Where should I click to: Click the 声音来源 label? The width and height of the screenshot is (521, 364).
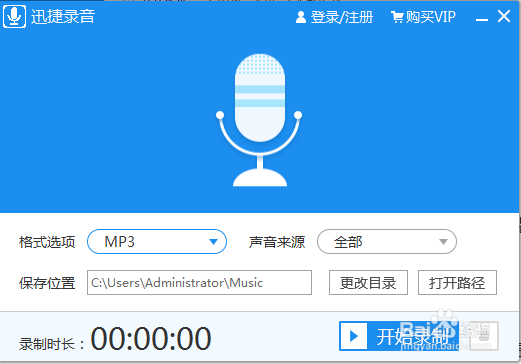tap(277, 242)
